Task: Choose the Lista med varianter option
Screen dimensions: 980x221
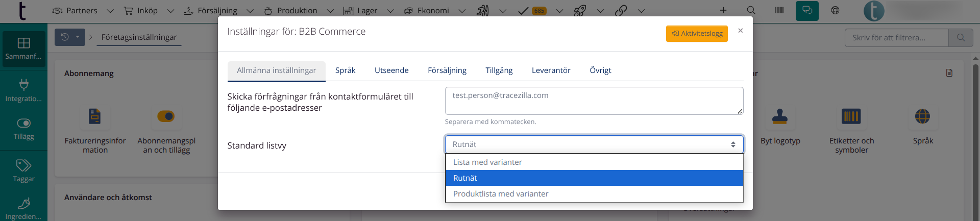Action: [594, 162]
